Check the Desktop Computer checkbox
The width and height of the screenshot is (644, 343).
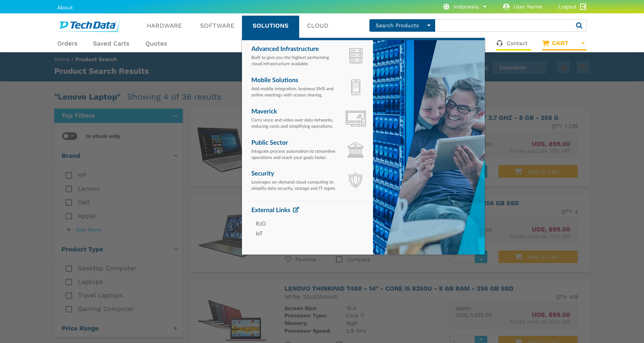(68, 268)
